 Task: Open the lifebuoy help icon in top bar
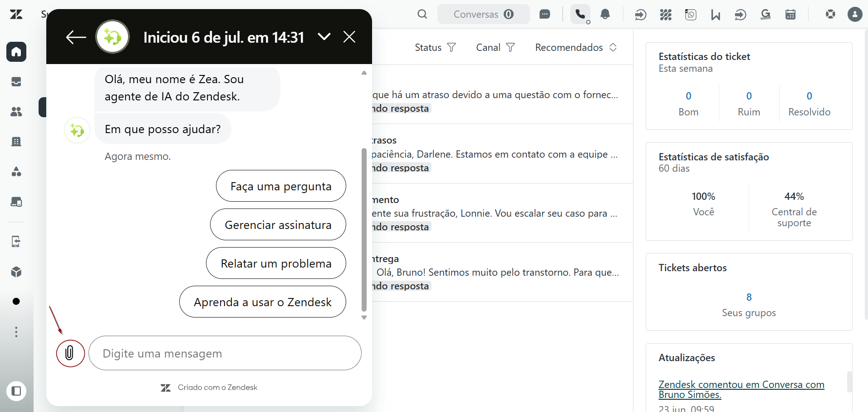pyautogui.click(x=830, y=14)
